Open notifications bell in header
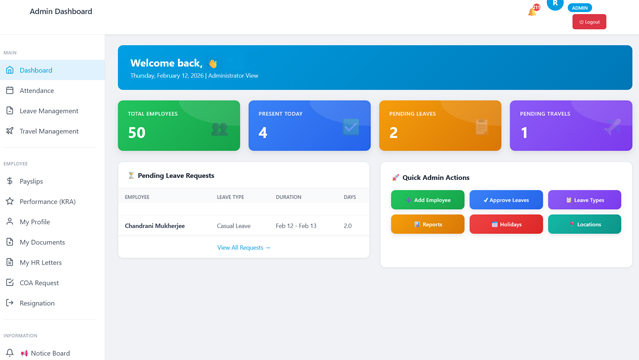 pyautogui.click(x=532, y=11)
